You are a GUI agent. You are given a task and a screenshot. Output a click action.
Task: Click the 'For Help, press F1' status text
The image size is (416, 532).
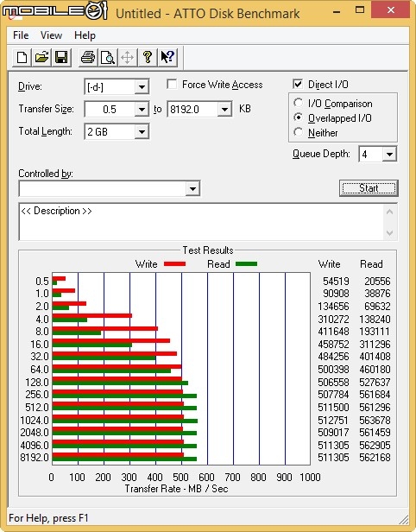pyautogui.click(x=48, y=518)
